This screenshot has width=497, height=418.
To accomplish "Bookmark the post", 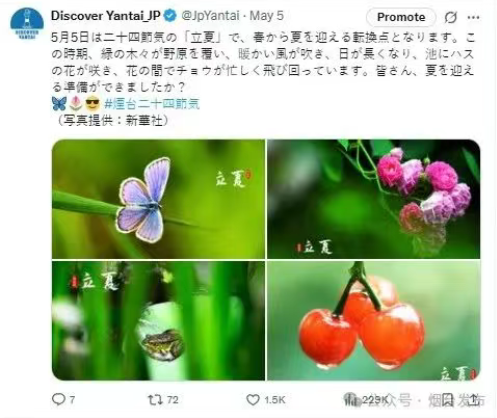I will pos(448,399).
